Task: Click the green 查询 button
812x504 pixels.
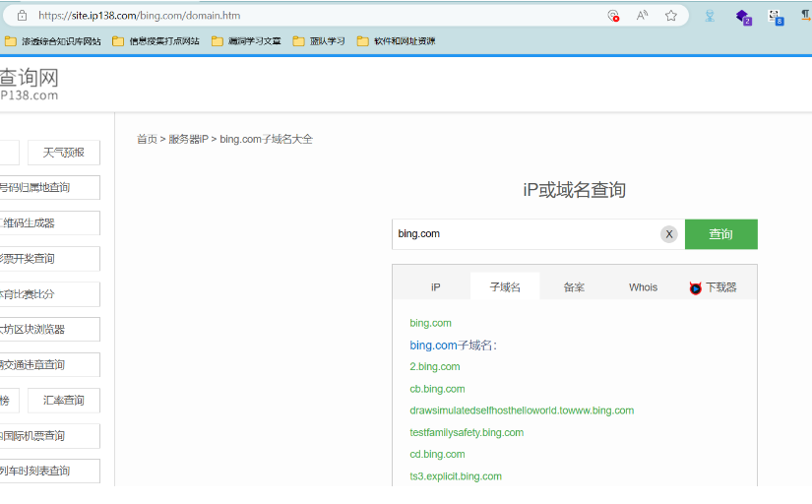Action: [x=720, y=234]
